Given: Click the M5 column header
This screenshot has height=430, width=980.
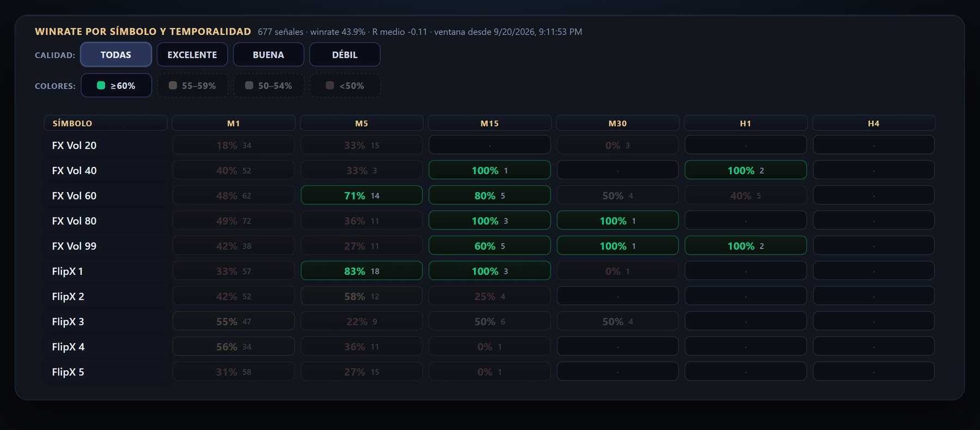Looking at the screenshot, I should tap(362, 123).
